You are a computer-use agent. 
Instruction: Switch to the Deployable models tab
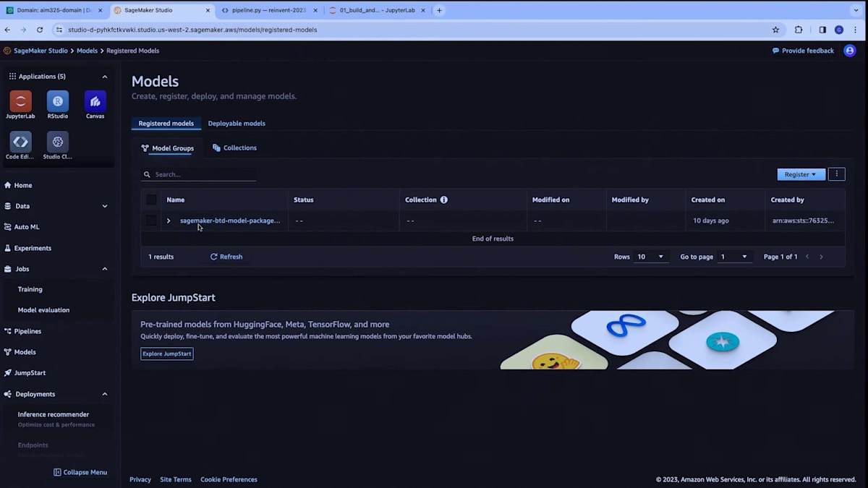pyautogui.click(x=237, y=124)
